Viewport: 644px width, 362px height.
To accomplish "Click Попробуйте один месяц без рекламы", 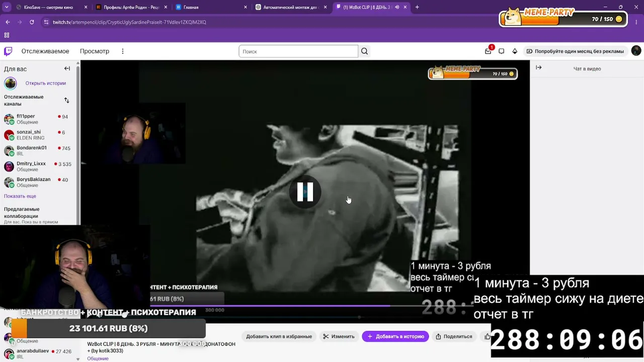I will [575, 51].
